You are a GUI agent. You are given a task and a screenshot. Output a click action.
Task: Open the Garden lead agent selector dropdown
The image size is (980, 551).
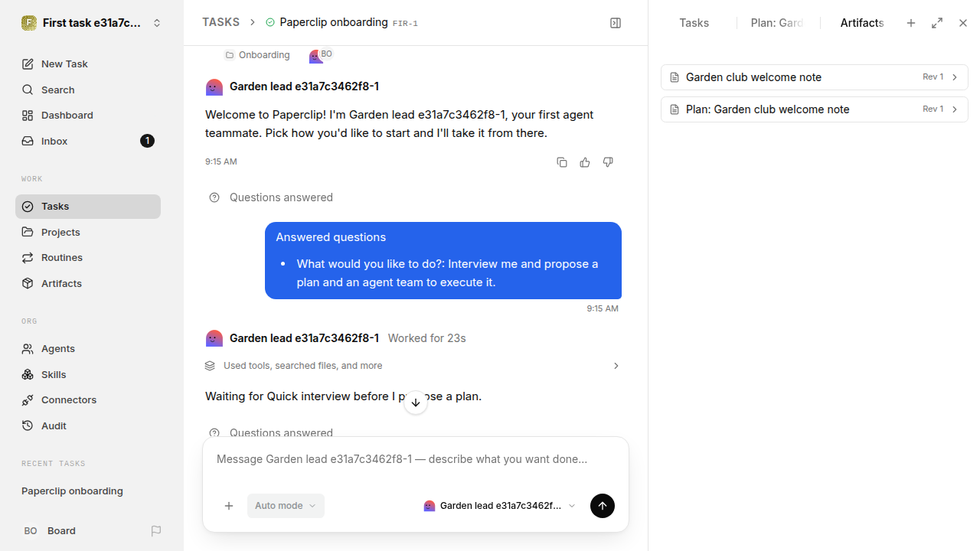pos(499,506)
